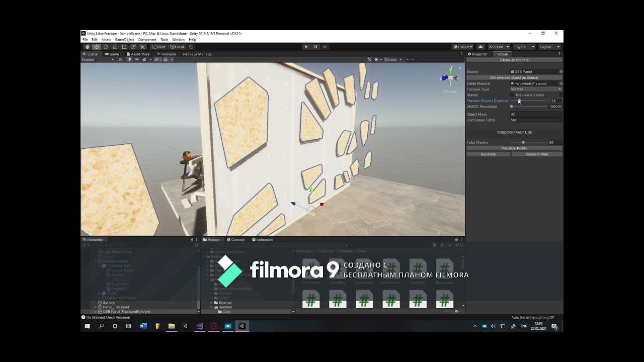Image resolution: width=644 pixels, height=362 pixels.
Task: Toggle Pivot handle position
Action: (159, 47)
